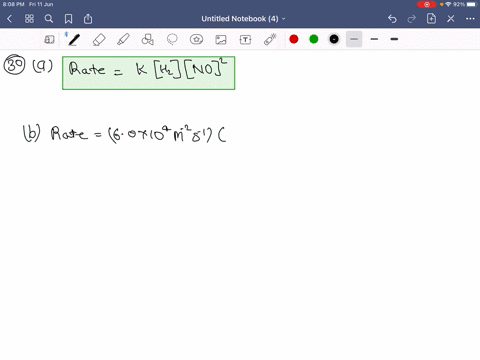The height and width of the screenshot is (360, 480).
Task: Select the Text box tool
Action: coord(245,40)
